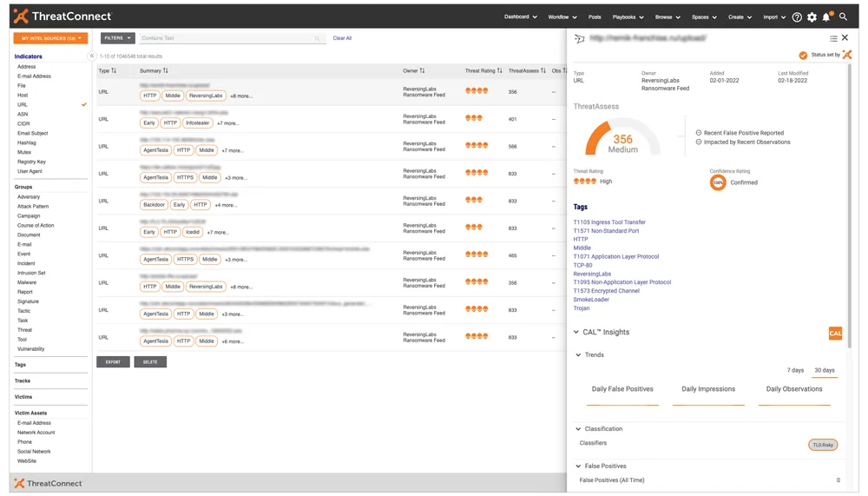Open the notifications bell icon
This screenshot has height=496, width=868.
826,17
